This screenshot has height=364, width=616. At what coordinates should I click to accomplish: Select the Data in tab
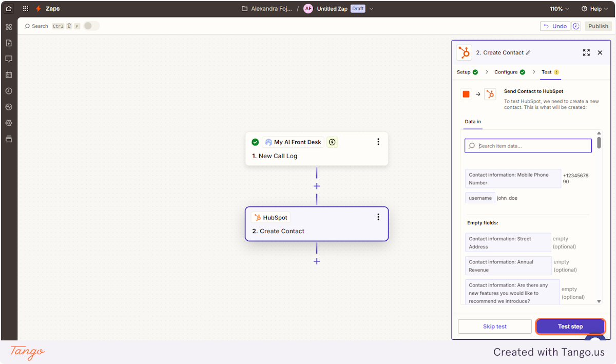[473, 122]
